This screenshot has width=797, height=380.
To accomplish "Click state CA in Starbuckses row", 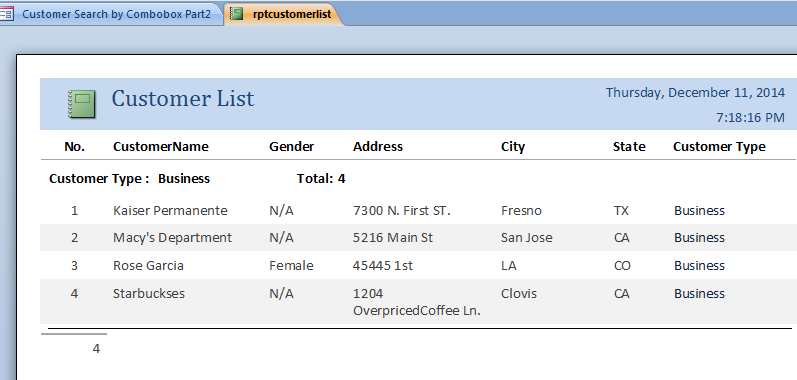I will pos(622,294).
